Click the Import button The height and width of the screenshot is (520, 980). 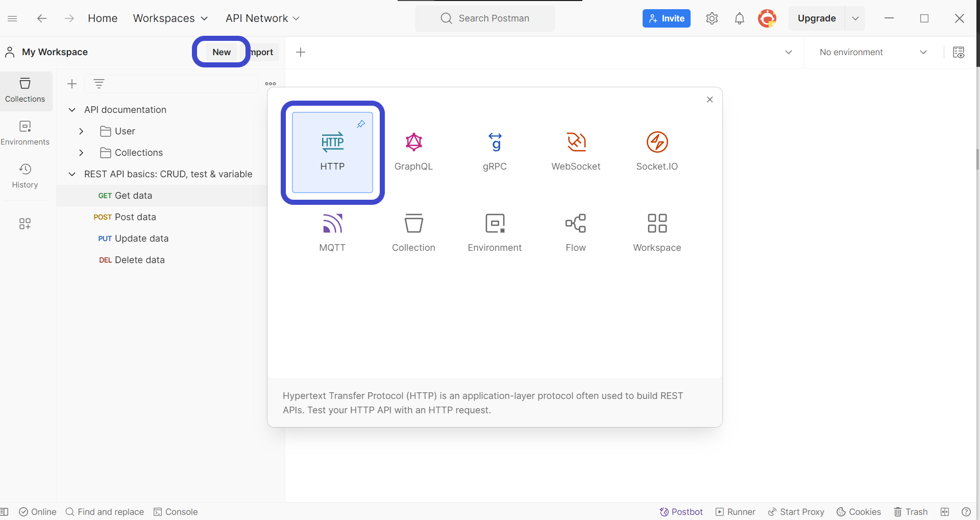point(262,52)
